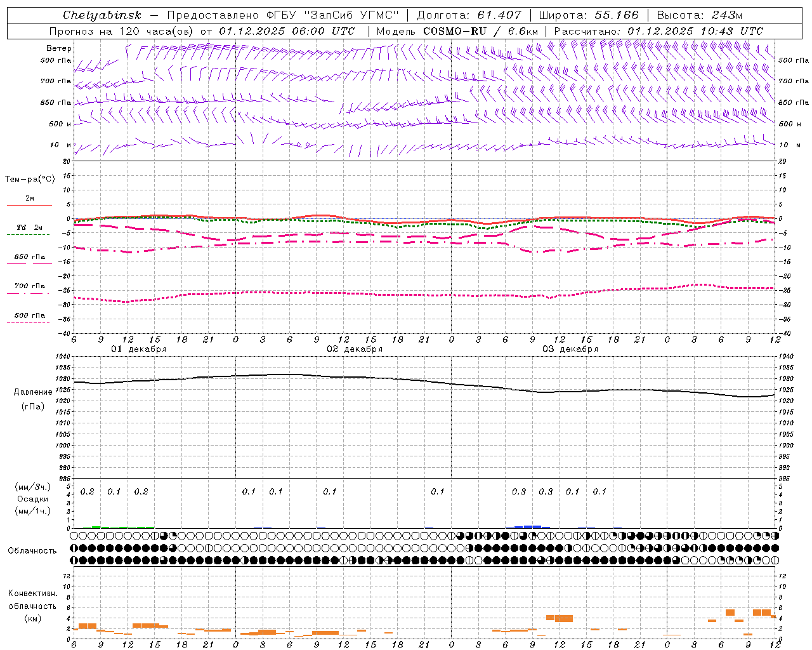Click the 'Широта: 55.166' latitude value
This screenshot has width=812, height=650.
[x=589, y=15]
